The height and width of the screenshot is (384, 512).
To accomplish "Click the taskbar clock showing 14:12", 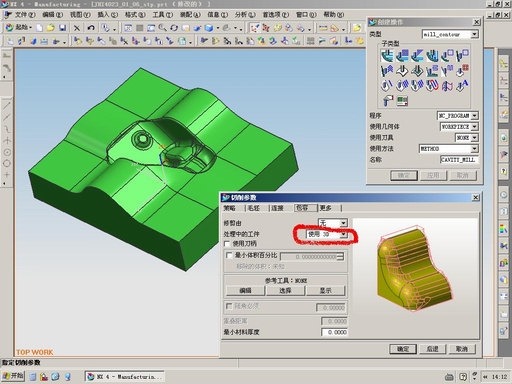I will (499, 377).
